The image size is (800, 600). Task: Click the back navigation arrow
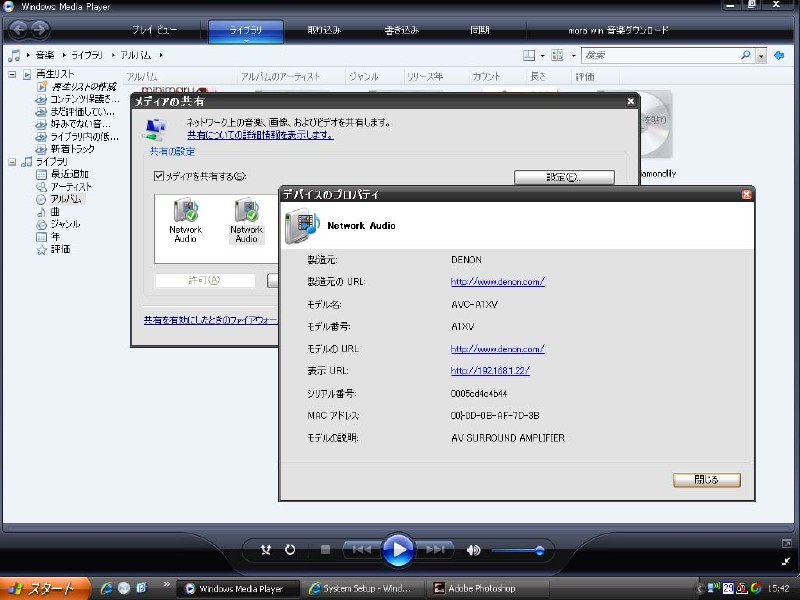[x=17, y=30]
